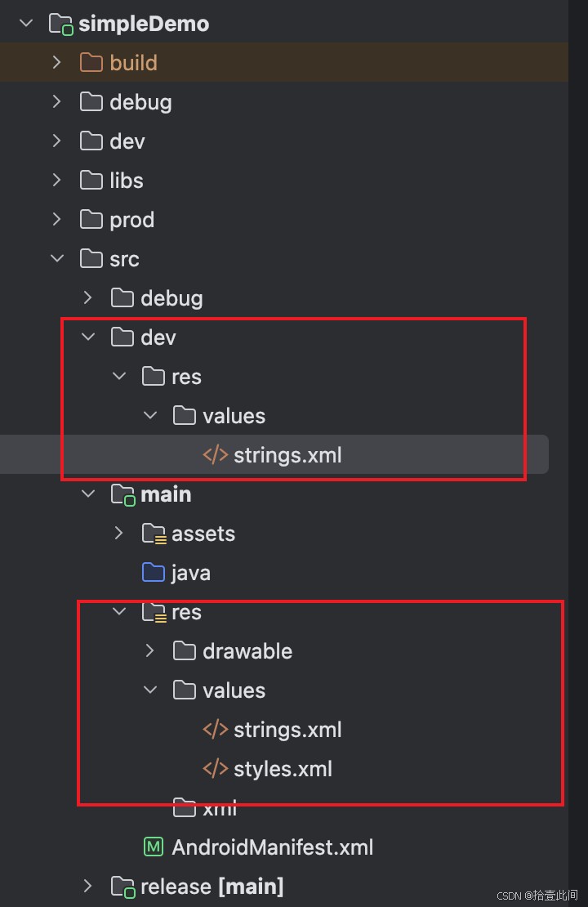Expand the build folder
The height and width of the screenshot is (907, 588).
point(56,63)
